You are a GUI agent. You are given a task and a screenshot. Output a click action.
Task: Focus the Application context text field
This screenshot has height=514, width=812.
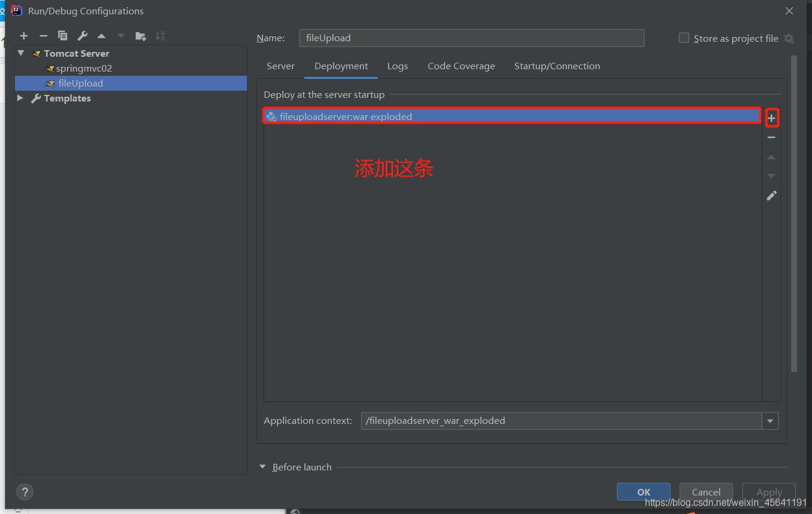point(561,421)
